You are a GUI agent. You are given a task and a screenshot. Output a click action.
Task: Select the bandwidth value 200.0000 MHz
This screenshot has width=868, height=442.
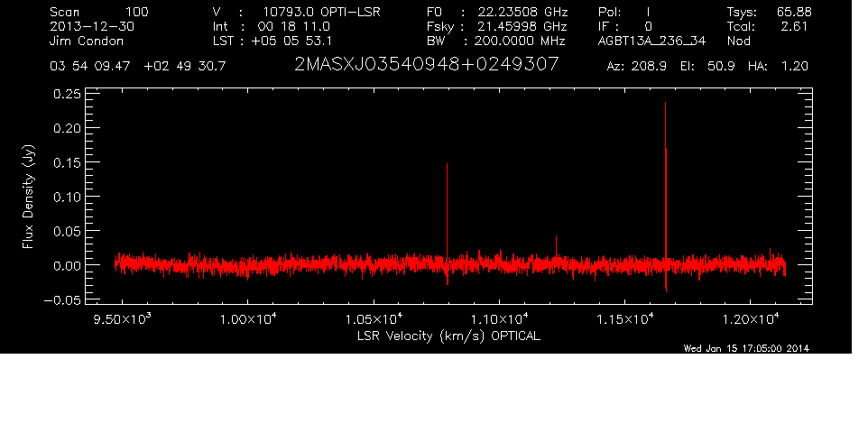(x=519, y=41)
